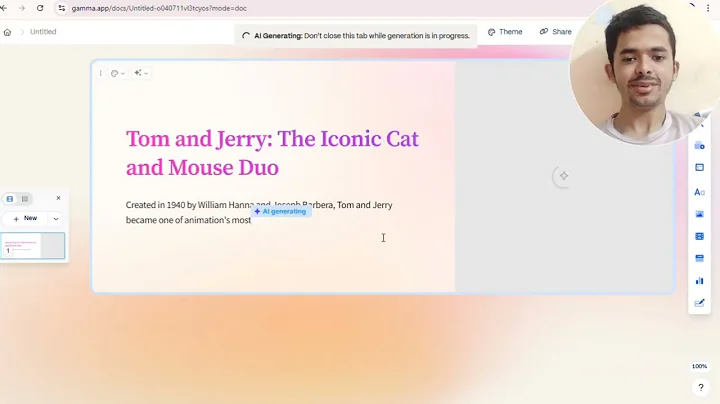Open the video and media embed tool
This screenshot has width=720, height=404.
pyautogui.click(x=699, y=236)
